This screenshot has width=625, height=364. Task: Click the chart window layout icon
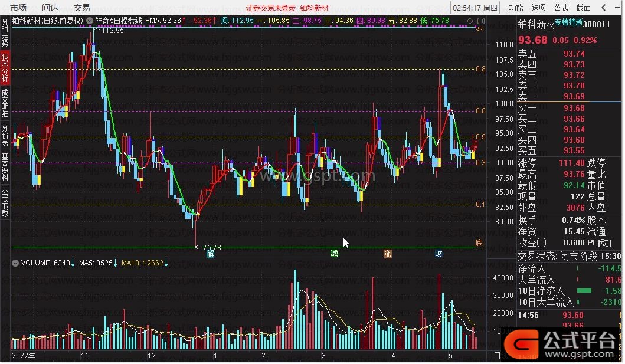[x=481, y=21]
